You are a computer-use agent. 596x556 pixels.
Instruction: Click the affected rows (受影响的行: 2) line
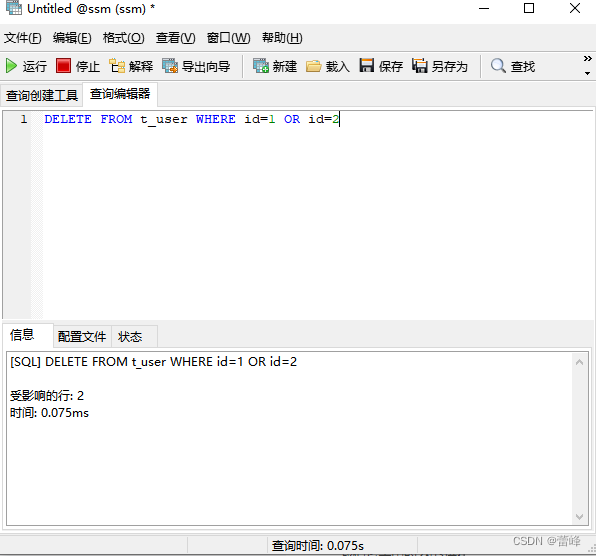pyautogui.click(x=47, y=396)
